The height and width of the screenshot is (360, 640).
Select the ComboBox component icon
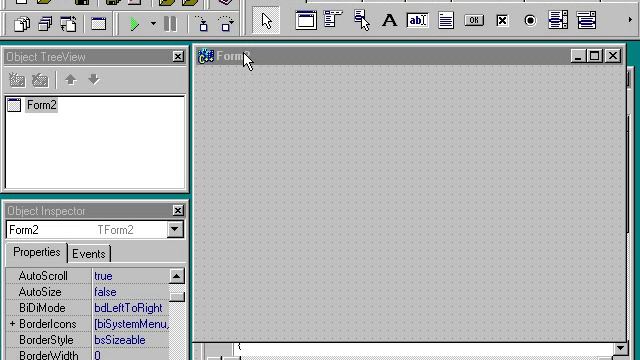click(586, 20)
